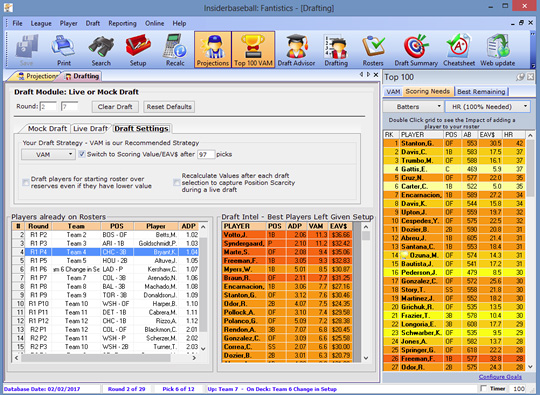Open the VAM draft strategy dropdown
Image resolution: width=540 pixels, height=395 pixels.
48,155
